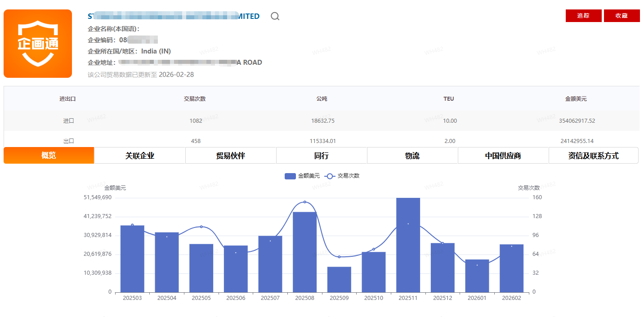The height and width of the screenshot is (317, 644).
Task: Click the orange 企画通 shield logo
Action: click(x=38, y=44)
